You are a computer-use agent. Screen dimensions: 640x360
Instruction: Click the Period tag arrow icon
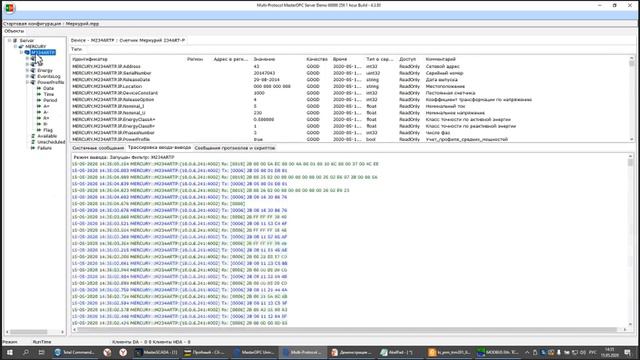click(x=39, y=100)
